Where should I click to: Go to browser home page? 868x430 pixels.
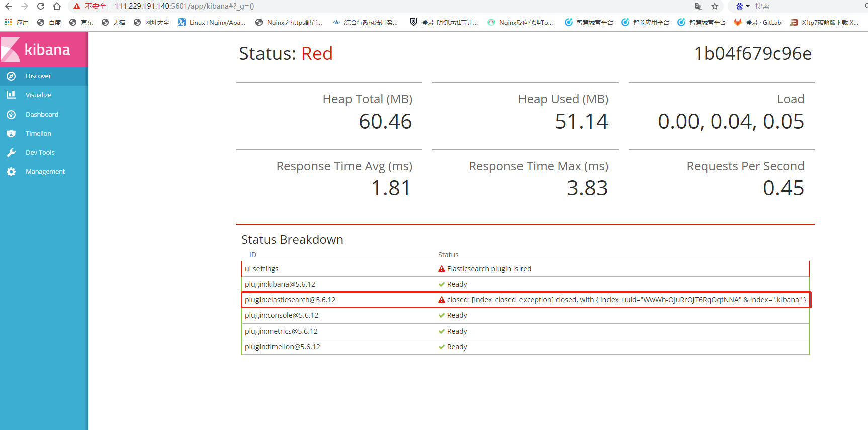point(57,6)
